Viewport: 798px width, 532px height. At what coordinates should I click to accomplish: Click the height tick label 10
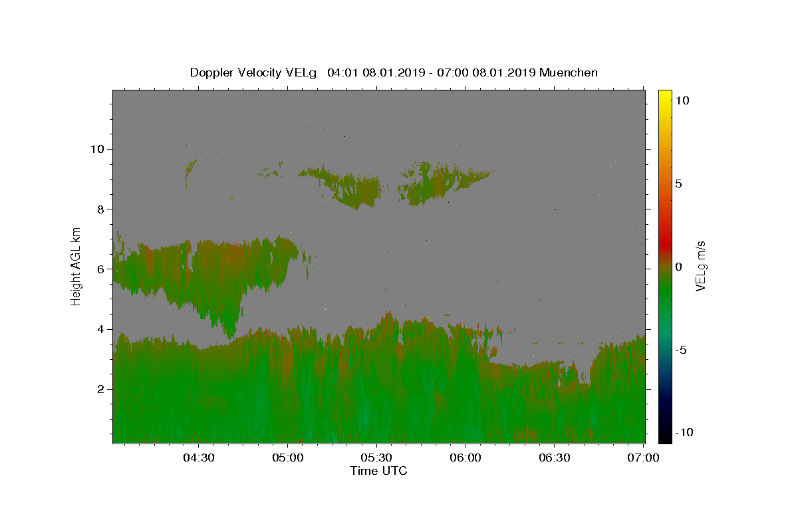98,149
